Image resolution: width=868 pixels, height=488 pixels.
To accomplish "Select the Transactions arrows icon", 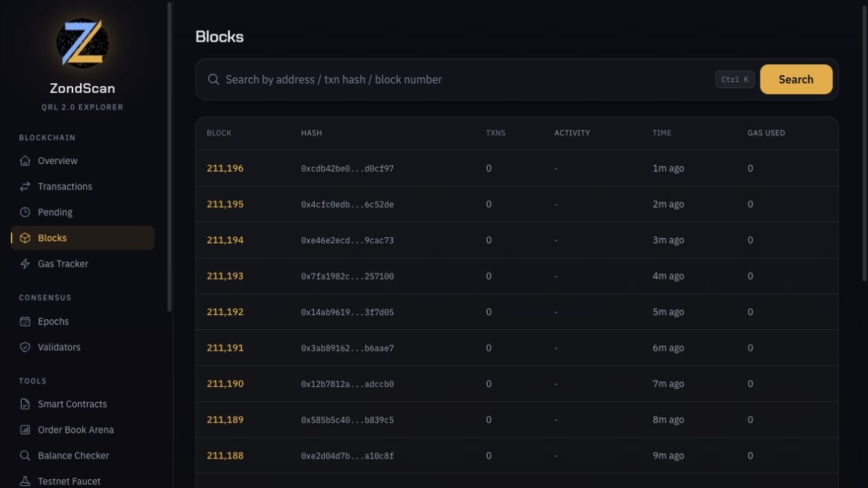I will [x=25, y=187].
